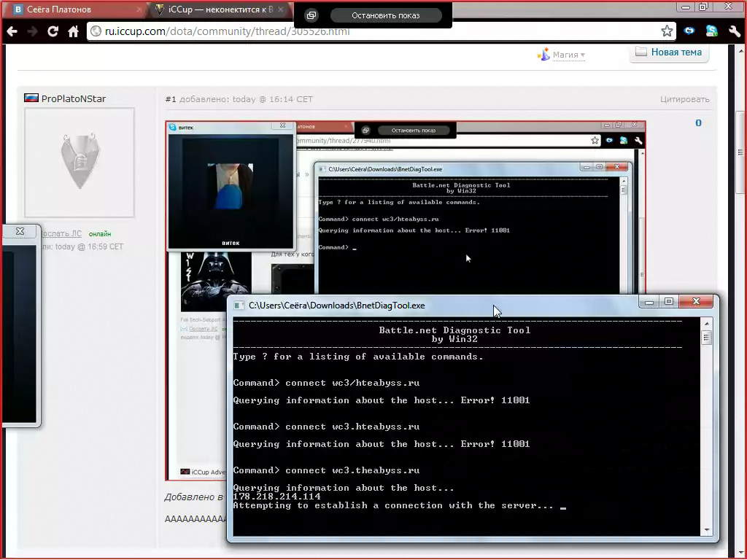The height and width of the screenshot is (560, 747).
Task: Stop sharing with Остановить показ button
Action: [x=385, y=15]
